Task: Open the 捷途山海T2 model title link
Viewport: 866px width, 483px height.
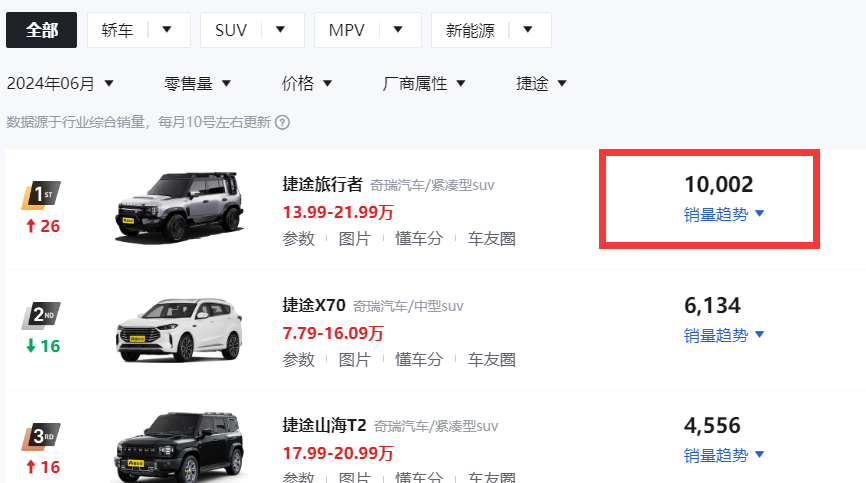Action: tap(324, 425)
